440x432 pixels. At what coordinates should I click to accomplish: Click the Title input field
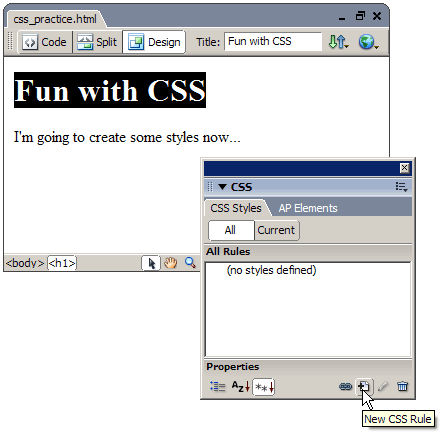click(x=273, y=42)
